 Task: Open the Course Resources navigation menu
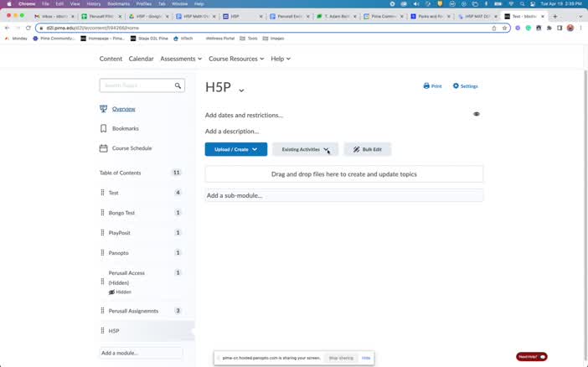[x=236, y=59]
